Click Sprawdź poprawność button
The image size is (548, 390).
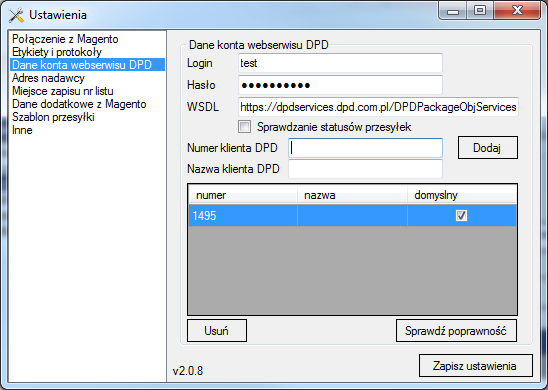tap(456, 331)
